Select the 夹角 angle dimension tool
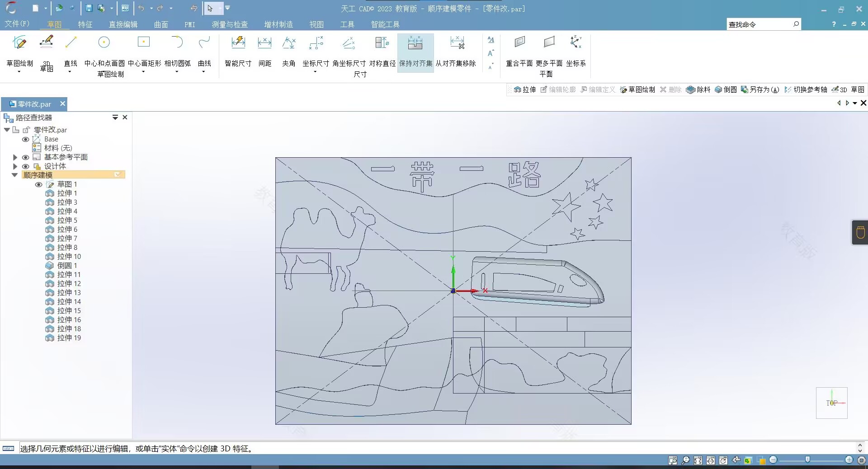 click(x=288, y=52)
